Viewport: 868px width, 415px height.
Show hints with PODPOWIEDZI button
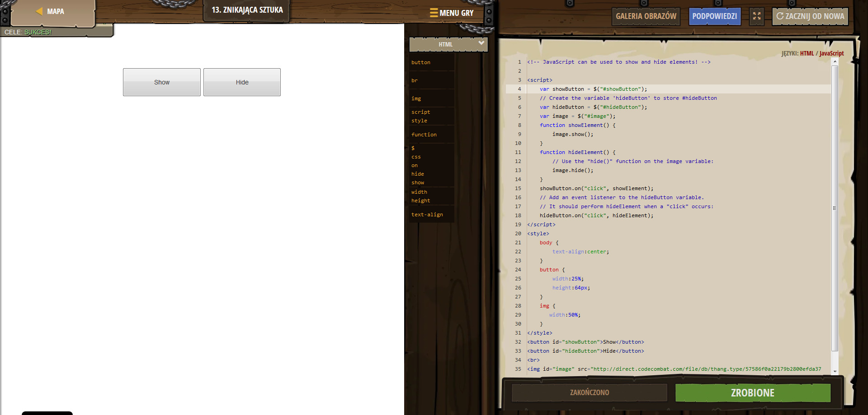click(714, 16)
